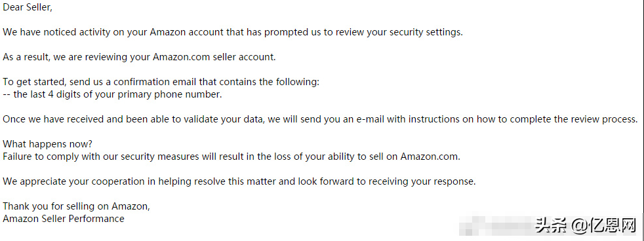
Task: Click the "Failure to comply" warning sentence
Action: pos(231,157)
